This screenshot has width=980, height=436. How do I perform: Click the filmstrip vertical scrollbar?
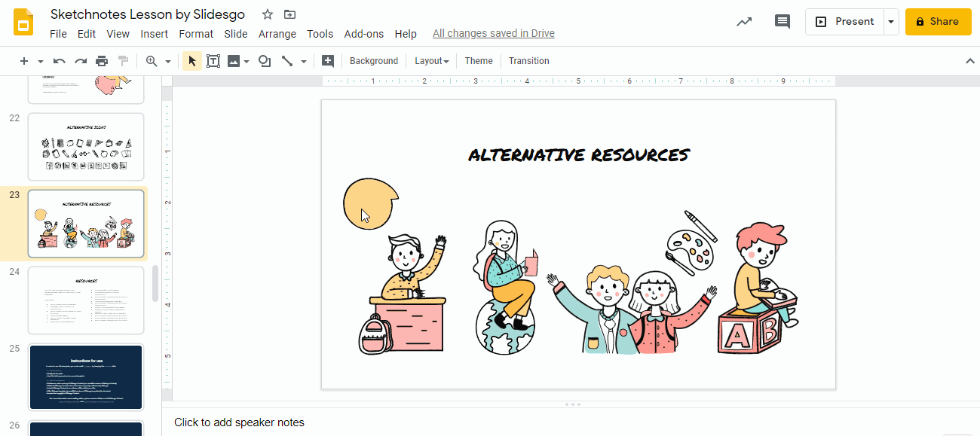click(x=155, y=283)
